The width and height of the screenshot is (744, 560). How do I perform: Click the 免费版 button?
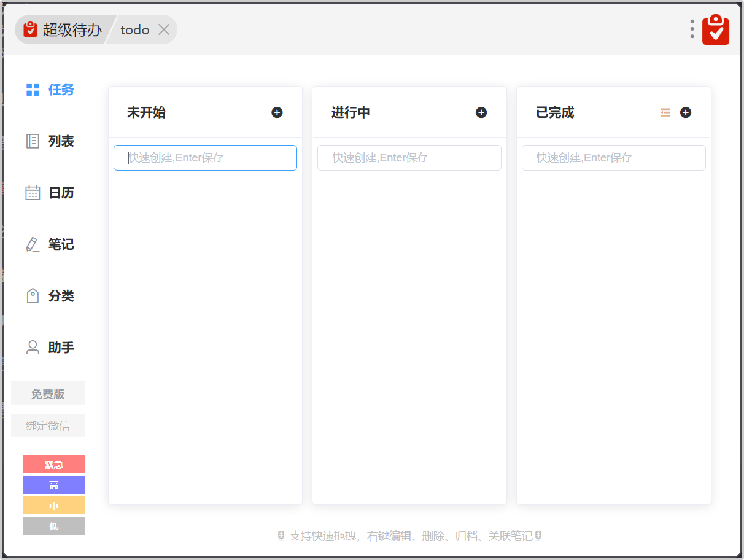pos(48,394)
